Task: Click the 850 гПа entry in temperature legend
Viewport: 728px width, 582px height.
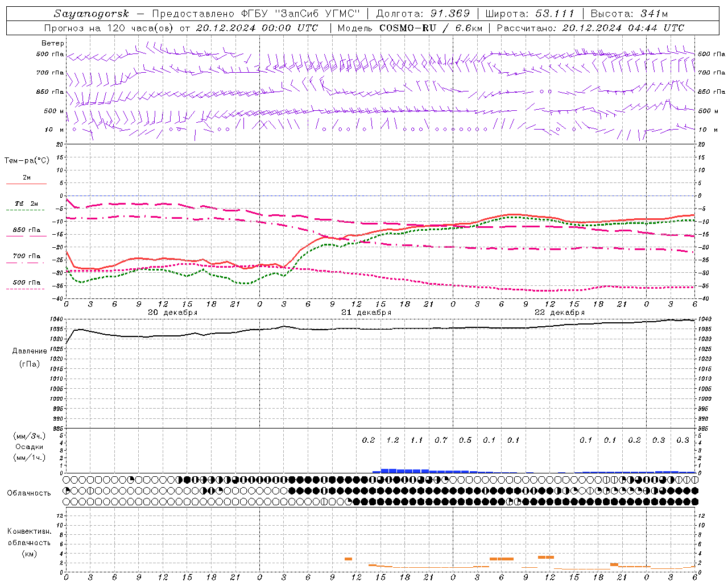Action: pos(27,230)
